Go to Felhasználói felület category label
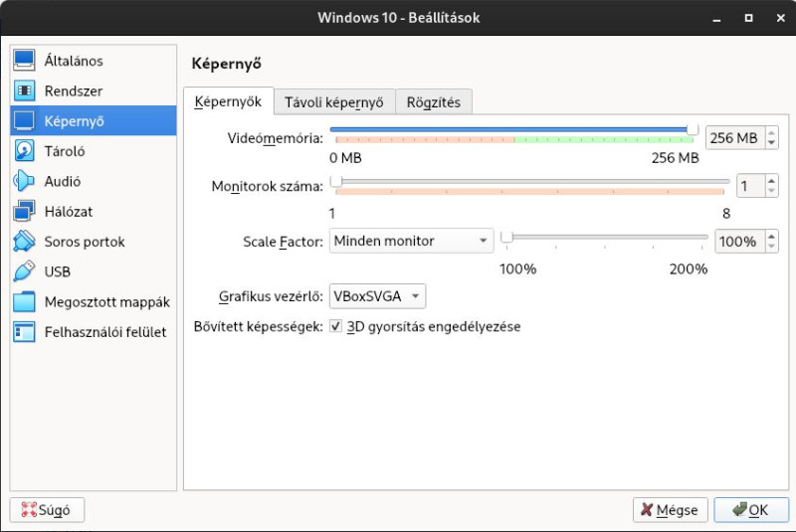 tap(105, 332)
